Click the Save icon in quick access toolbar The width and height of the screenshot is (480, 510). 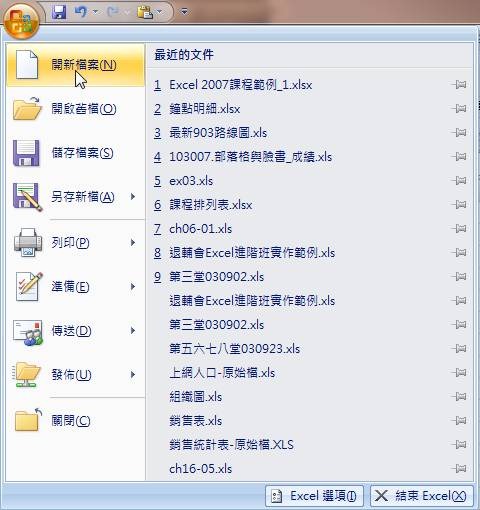click(x=59, y=12)
